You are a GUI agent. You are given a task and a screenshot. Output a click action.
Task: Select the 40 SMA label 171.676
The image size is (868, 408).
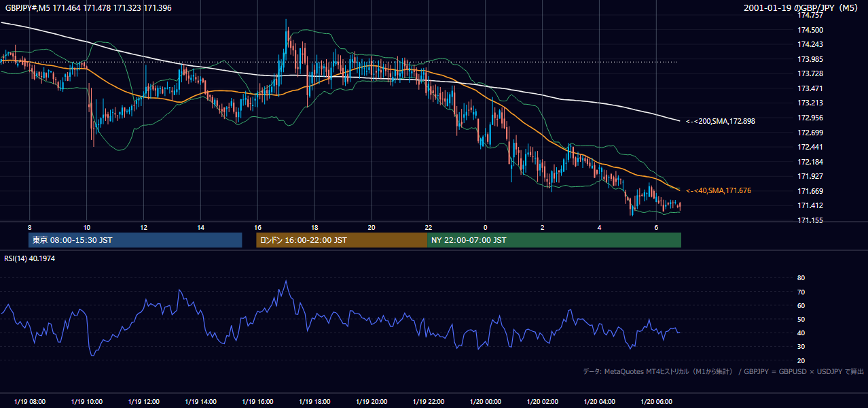click(719, 190)
